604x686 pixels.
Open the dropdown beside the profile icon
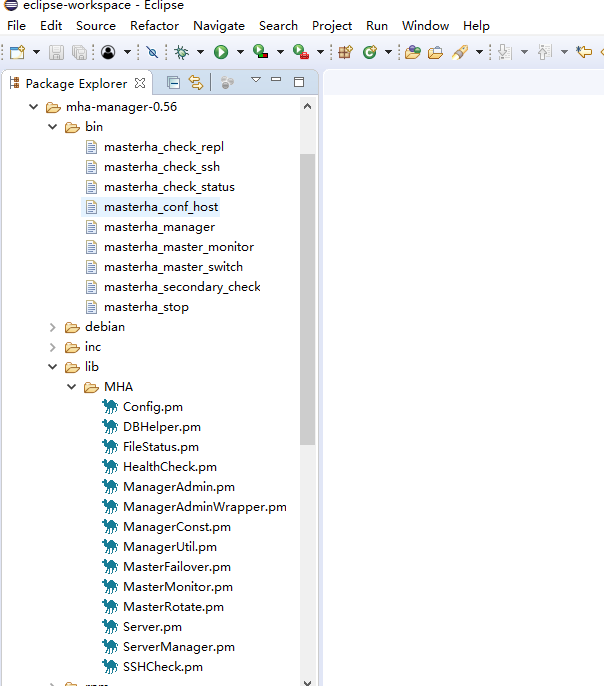click(127, 52)
